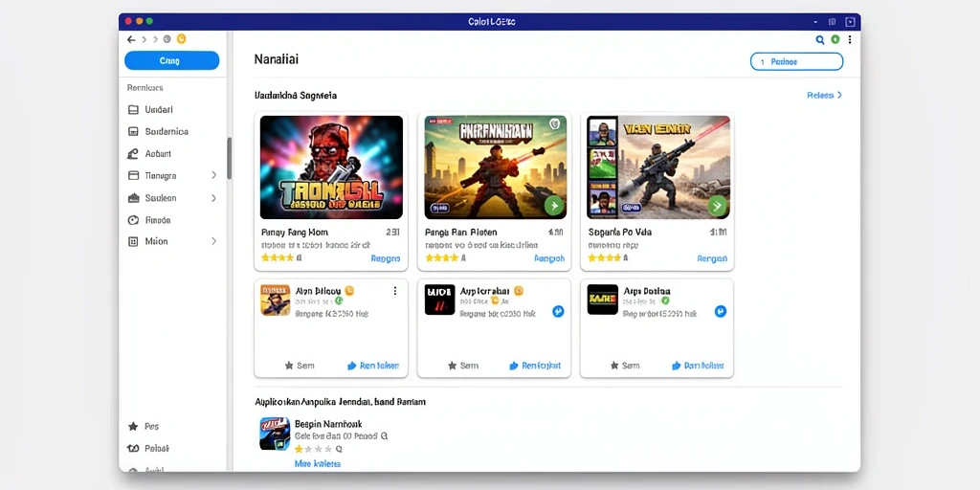
Task: Click the sidebar vertical scrollbar handle
Action: coord(230,158)
